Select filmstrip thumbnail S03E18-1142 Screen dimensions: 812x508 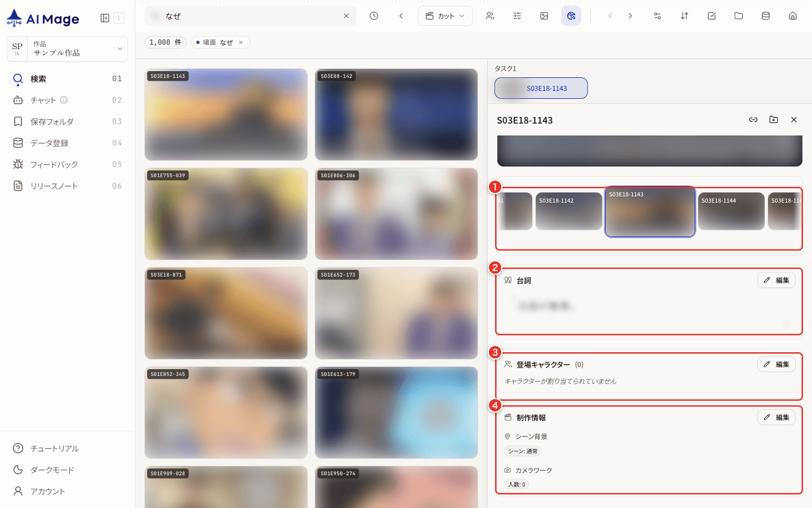click(569, 211)
